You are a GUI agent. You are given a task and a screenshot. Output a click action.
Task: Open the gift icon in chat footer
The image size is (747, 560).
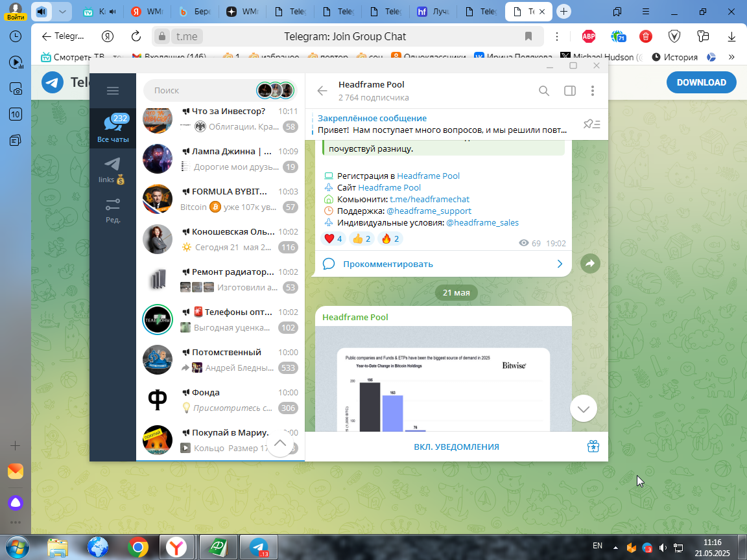click(593, 446)
